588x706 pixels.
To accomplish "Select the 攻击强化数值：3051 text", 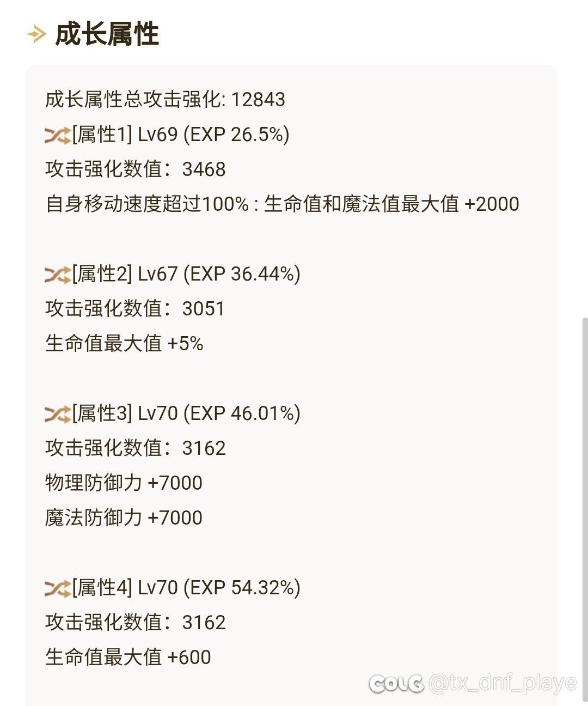I will click(135, 309).
